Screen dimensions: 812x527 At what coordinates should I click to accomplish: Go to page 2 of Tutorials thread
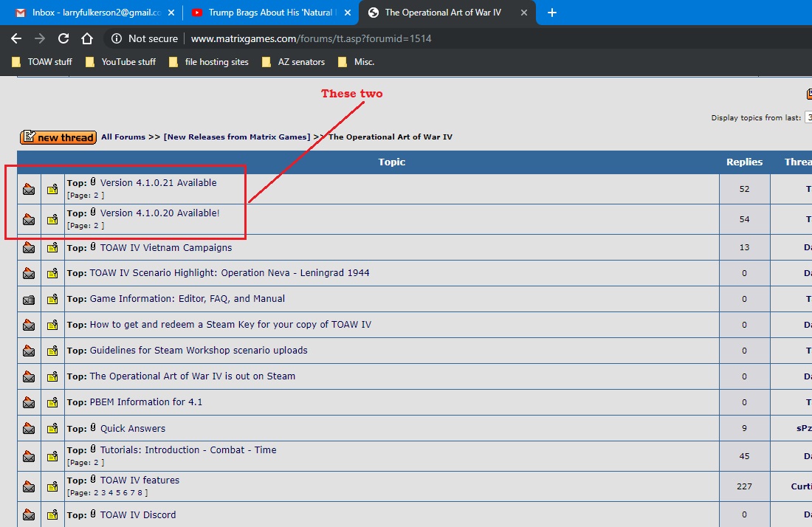click(x=96, y=463)
